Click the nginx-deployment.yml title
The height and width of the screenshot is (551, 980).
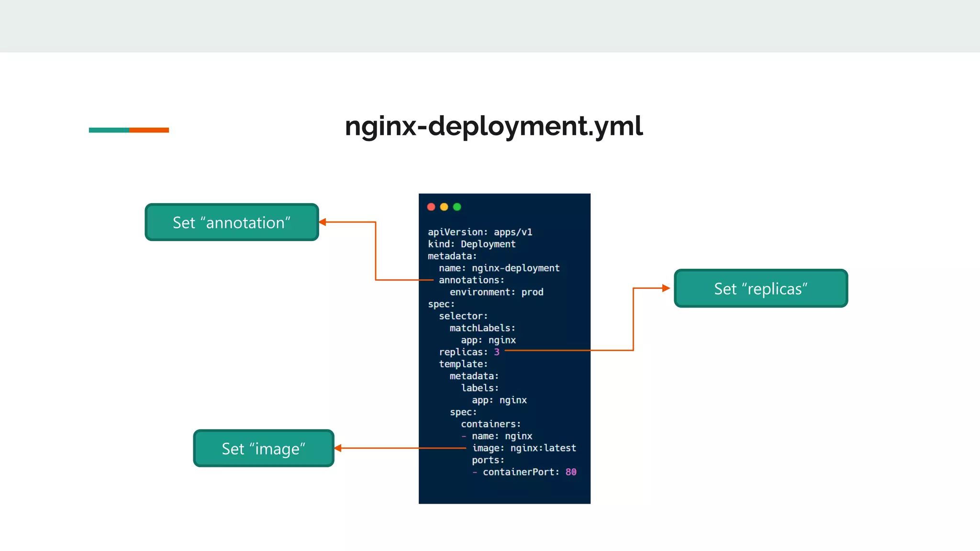pos(494,126)
